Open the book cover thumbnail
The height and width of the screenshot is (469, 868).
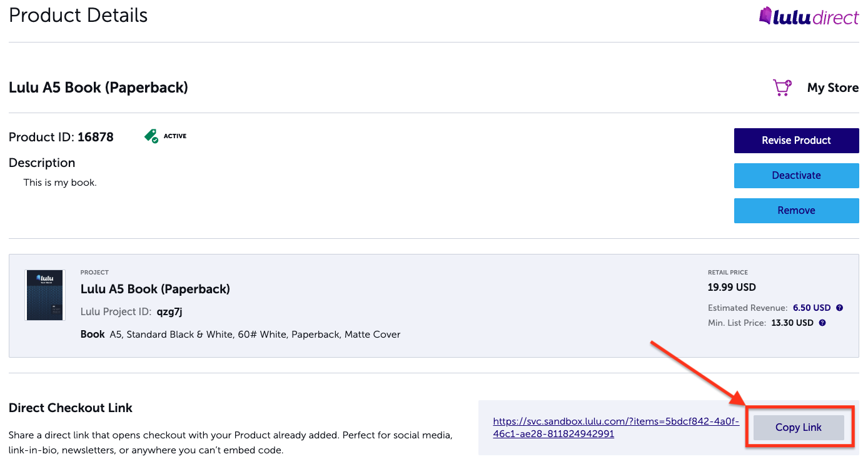(45, 295)
